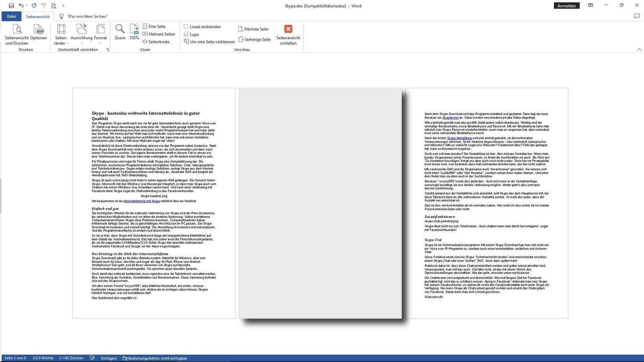The image size is (644, 362).
Task: Click the 'Seite 3 von 8' status indicator
Action: [15, 358]
